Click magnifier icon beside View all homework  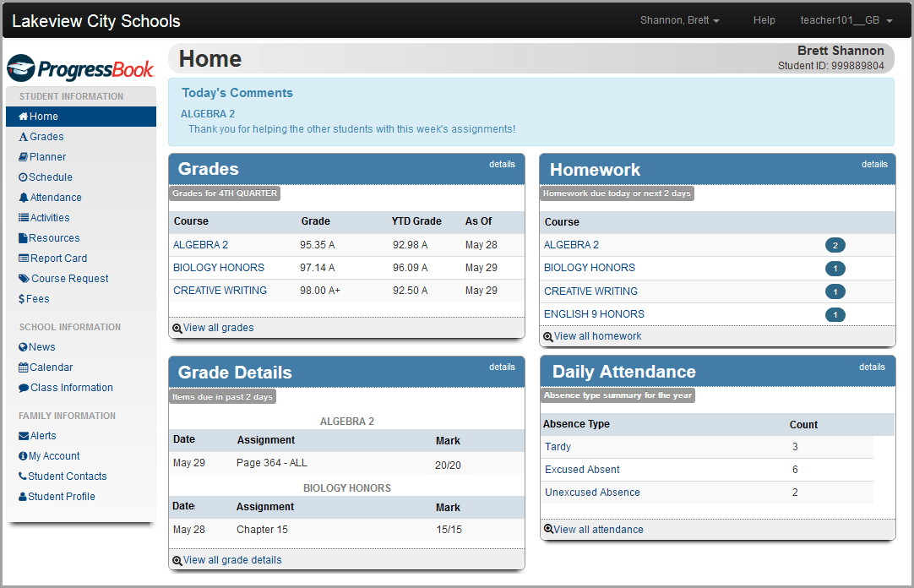548,337
